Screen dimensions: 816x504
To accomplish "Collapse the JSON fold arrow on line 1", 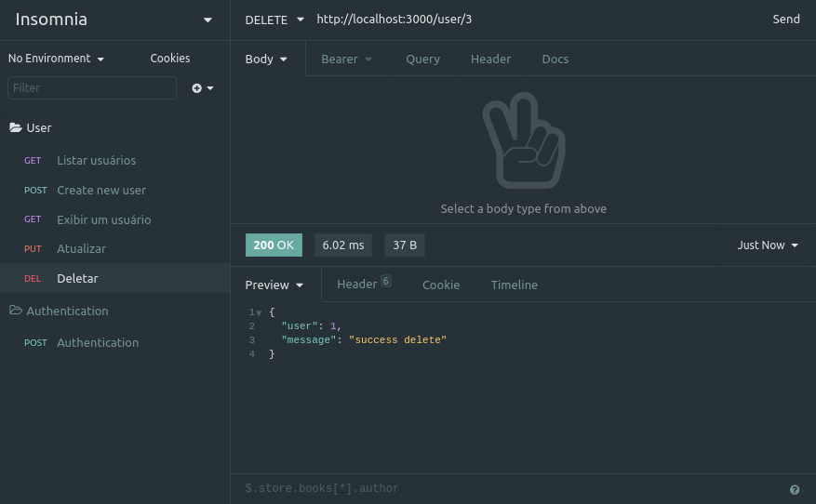I will [259, 313].
